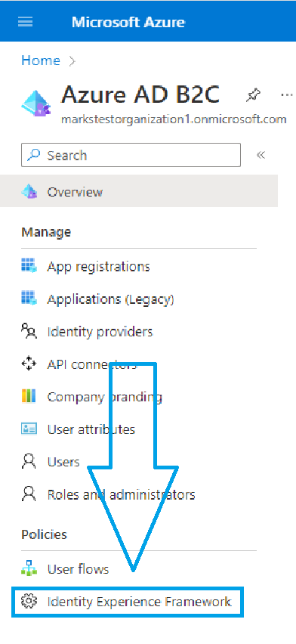The image size is (296, 644).
Task: Click the App registrations grid icon
Action: point(29,266)
